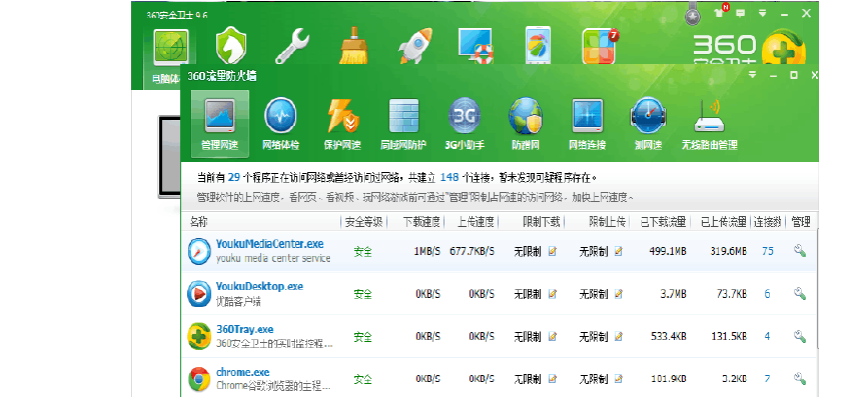Viewport: 868px width, 397px height.
Task: Open the Trojan scan shield-horse icon
Action: tap(230, 46)
